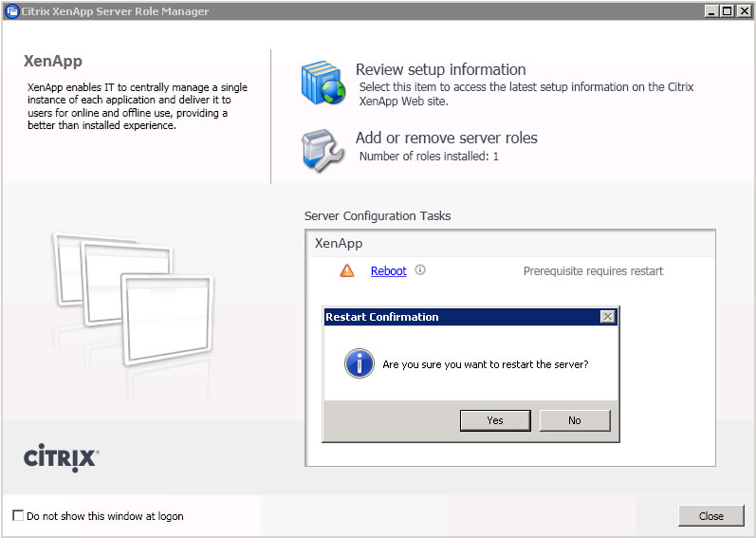Maximize the Server Role Manager window
The height and width of the screenshot is (538, 756).
point(728,10)
